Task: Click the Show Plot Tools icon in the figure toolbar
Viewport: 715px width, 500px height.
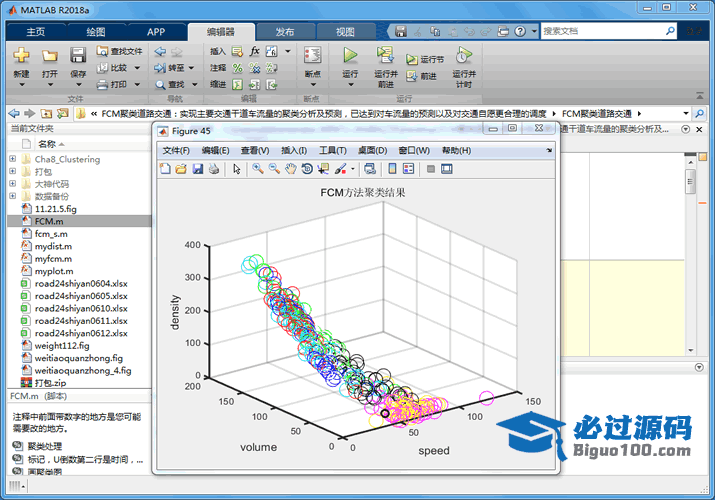Action: (447, 169)
